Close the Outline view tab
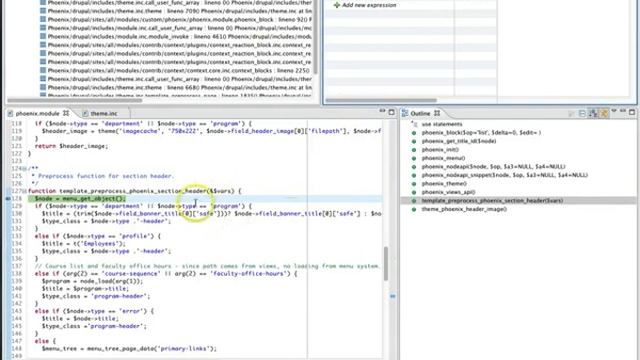 pyautogui.click(x=437, y=113)
